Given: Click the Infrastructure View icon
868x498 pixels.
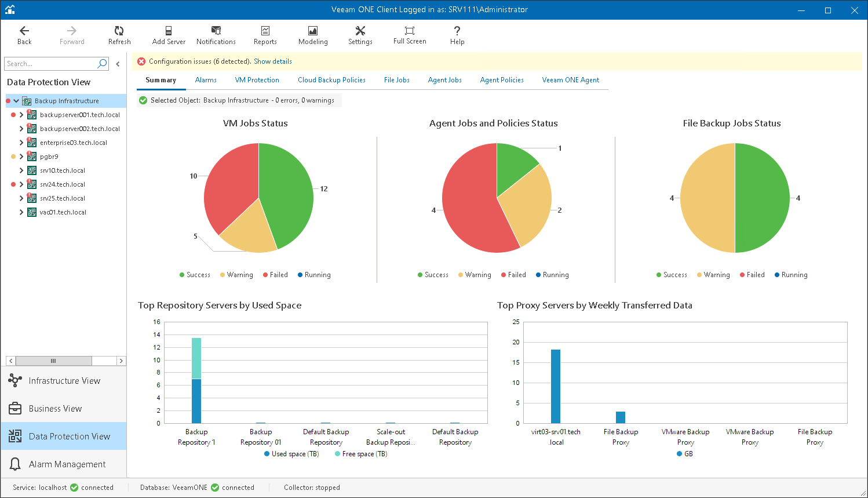Looking at the screenshot, I should tap(15, 381).
